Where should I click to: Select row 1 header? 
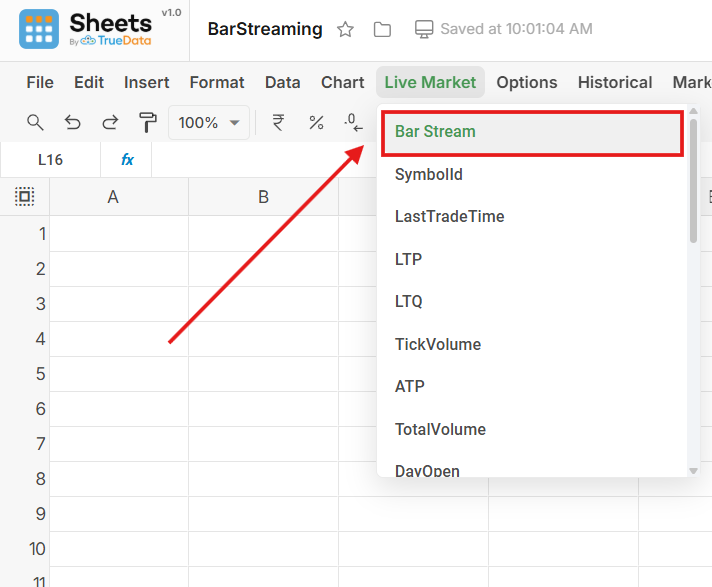(25, 234)
